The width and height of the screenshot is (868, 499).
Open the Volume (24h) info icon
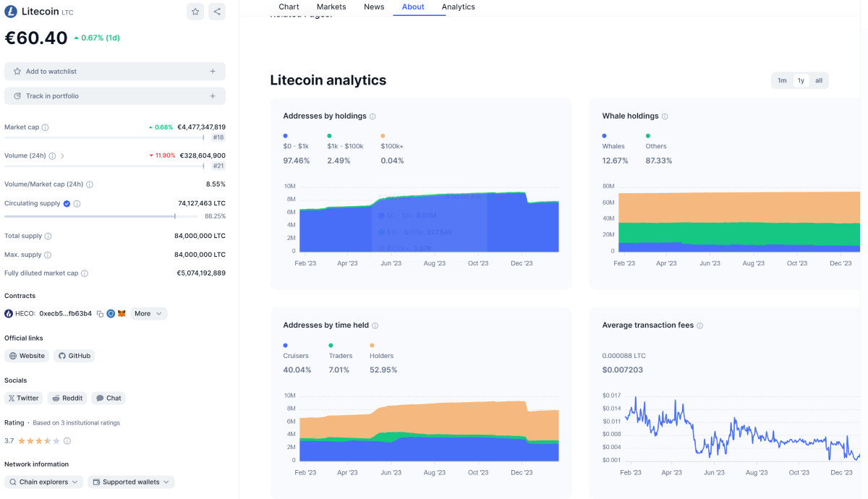pyautogui.click(x=51, y=155)
